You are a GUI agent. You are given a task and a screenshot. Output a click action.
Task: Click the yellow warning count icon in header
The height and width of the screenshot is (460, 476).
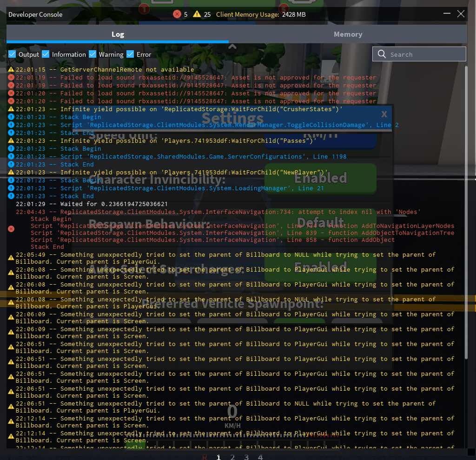point(197,14)
